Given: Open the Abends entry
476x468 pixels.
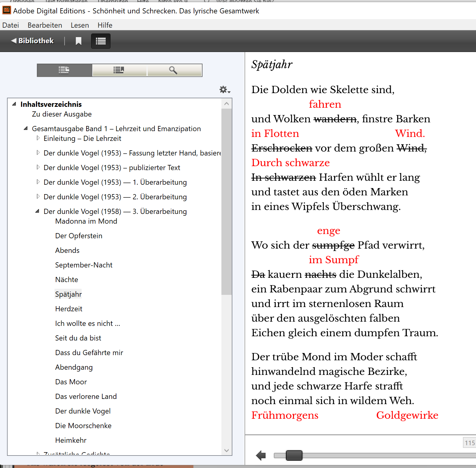Looking at the screenshot, I should pyautogui.click(x=67, y=250).
